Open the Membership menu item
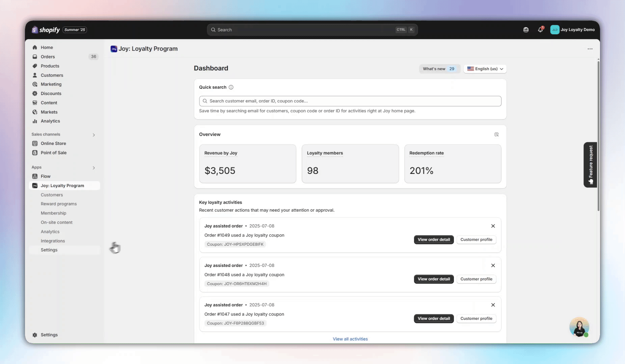 coord(53,213)
